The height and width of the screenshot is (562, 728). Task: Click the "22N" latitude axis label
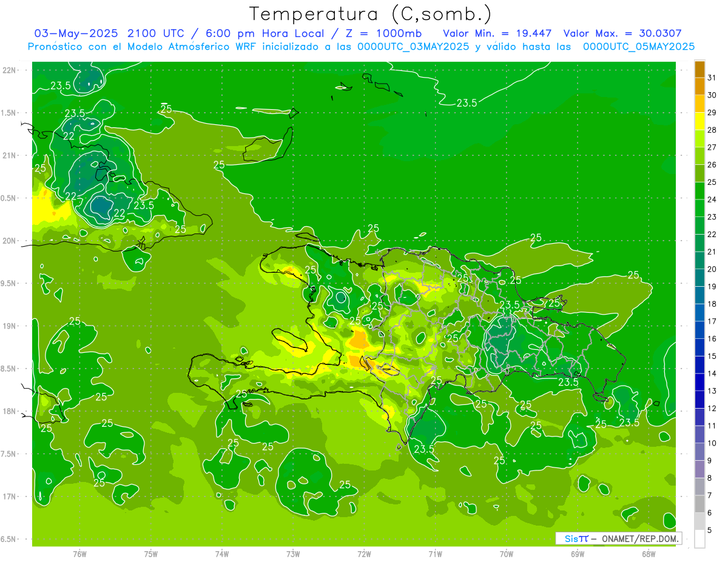9,70
